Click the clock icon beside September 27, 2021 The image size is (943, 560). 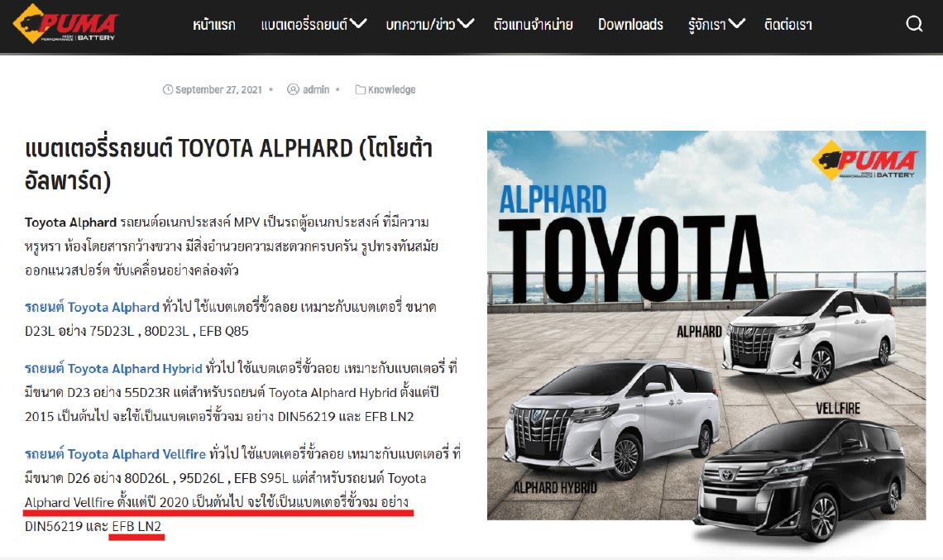pos(168,89)
